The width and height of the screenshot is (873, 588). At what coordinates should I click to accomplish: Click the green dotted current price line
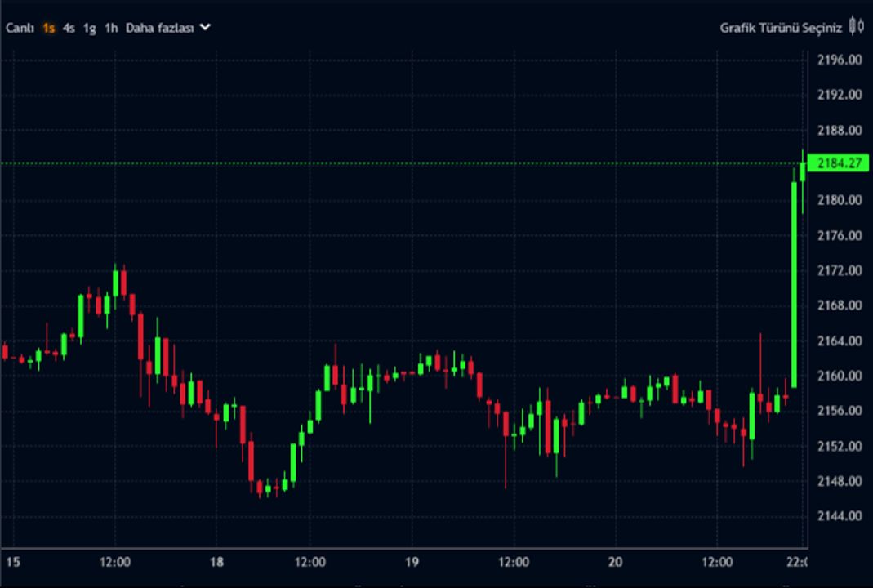click(x=408, y=163)
